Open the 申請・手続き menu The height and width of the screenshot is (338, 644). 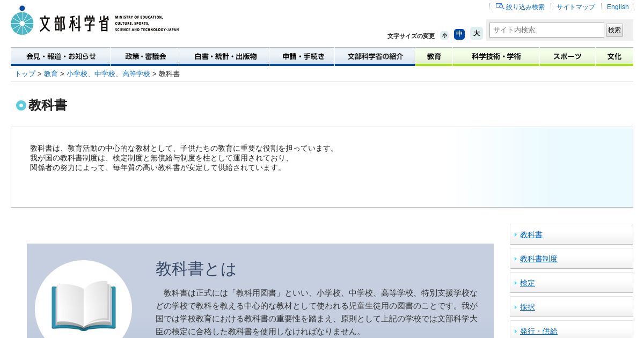pyautogui.click(x=302, y=56)
